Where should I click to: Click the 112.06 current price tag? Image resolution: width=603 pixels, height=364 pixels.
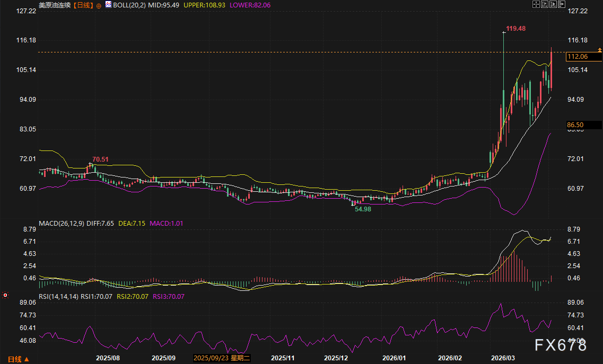pyautogui.click(x=578, y=57)
